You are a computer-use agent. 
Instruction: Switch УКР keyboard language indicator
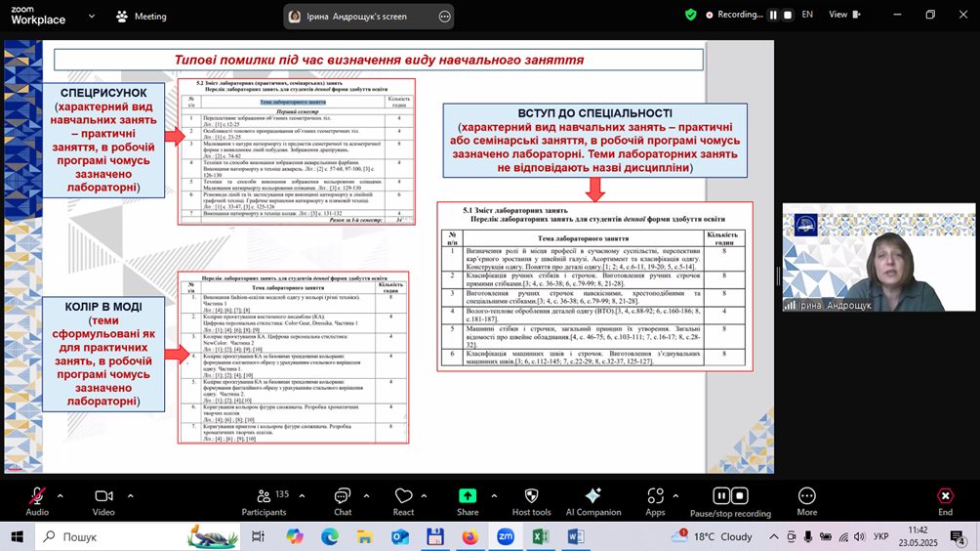881,536
